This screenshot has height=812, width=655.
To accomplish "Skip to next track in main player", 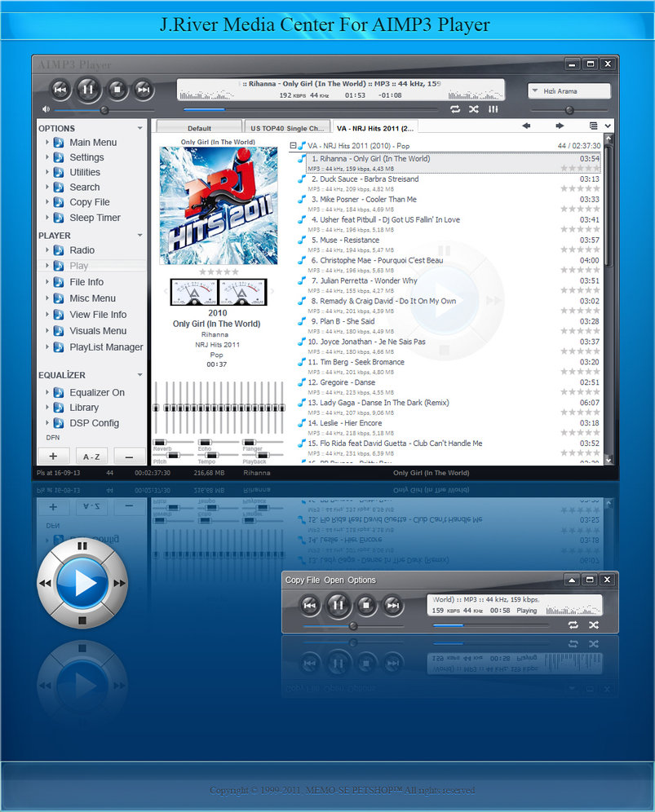I will [x=143, y=90].
